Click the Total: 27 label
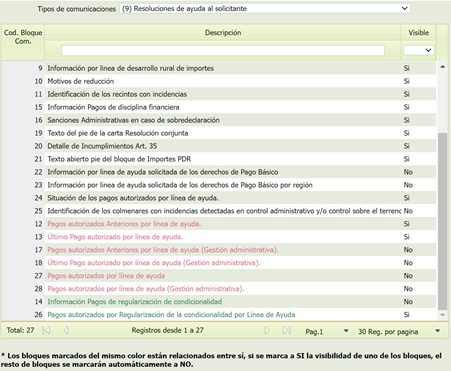The width and height of the screenshot is (451, 371). point(20,330)
